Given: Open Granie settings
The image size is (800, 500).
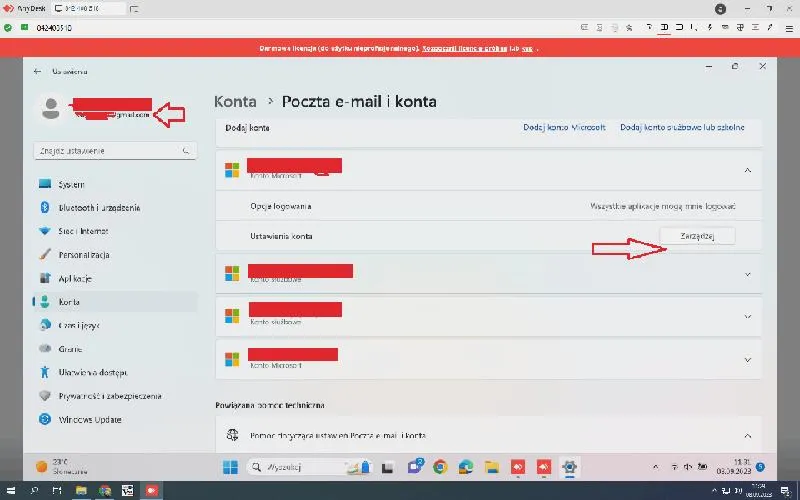Looking at the screenshot, I should pos(115,348).
